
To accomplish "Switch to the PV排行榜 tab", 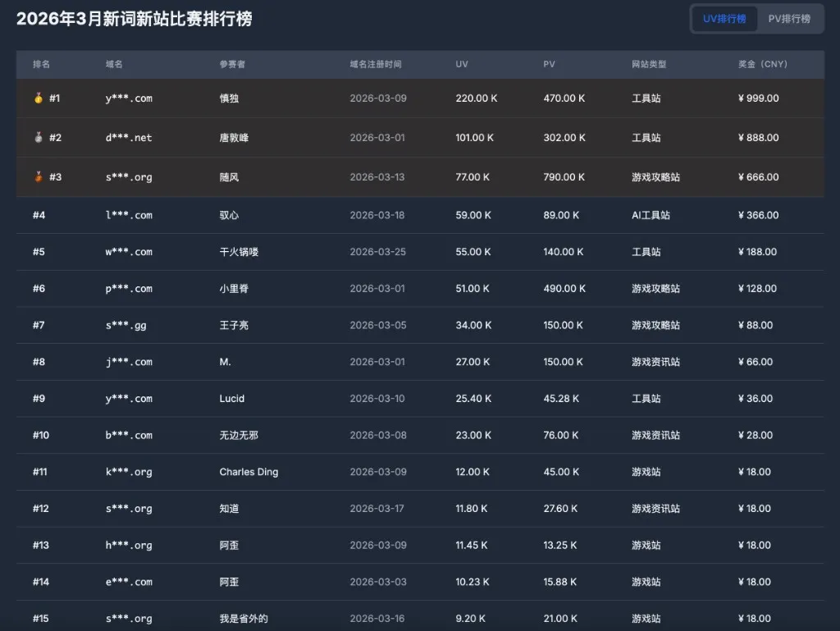I will point(790,18).
